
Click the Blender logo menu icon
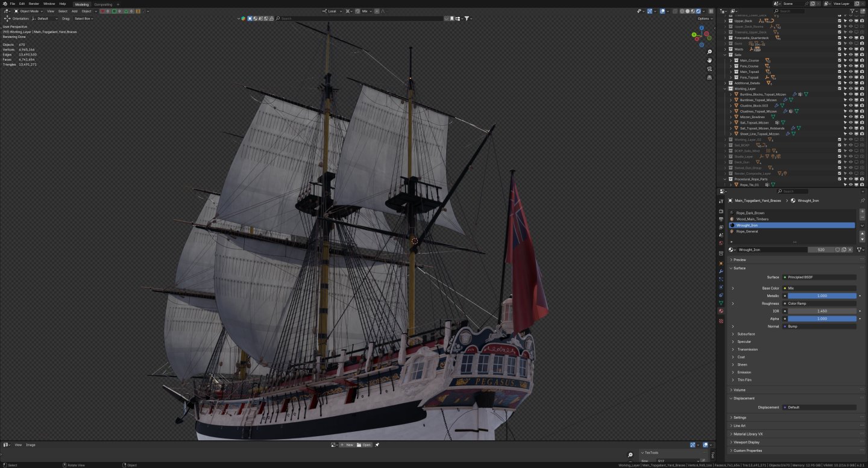[x=4, y=4]
